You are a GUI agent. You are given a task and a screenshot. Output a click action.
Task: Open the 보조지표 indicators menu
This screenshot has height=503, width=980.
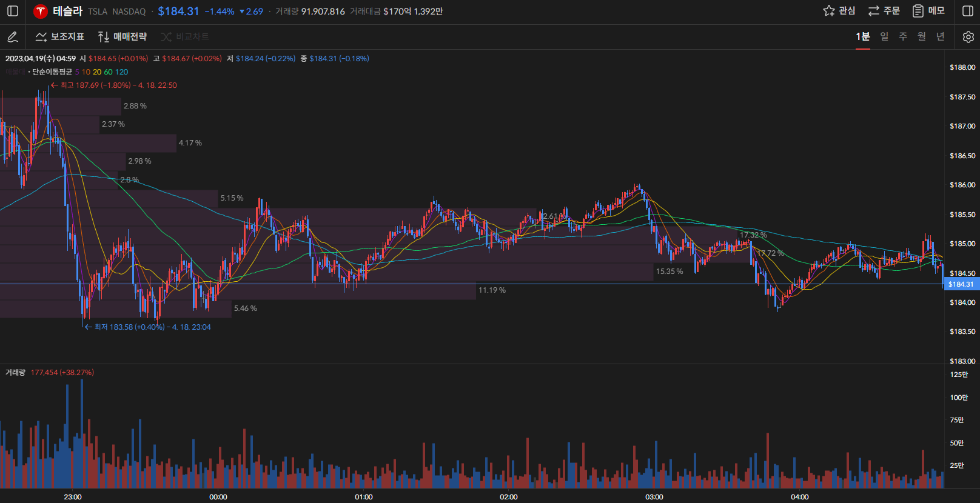tap(59, 37)
